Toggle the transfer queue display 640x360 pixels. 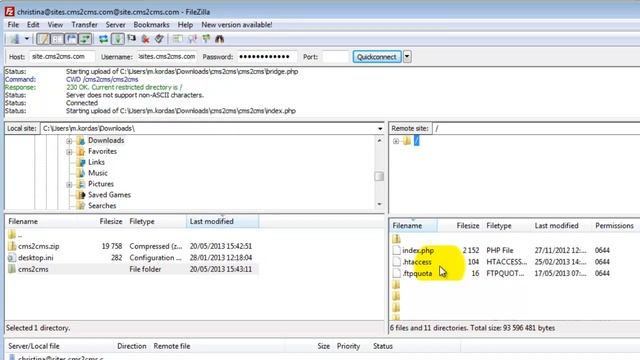pyautogui.click(x=85, y=39)
